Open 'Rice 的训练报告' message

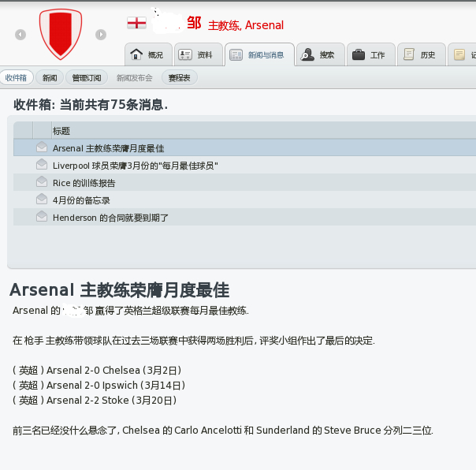244,183
